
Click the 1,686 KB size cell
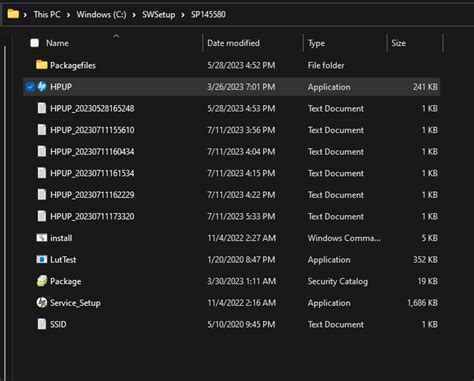click(x=423, y=303)
